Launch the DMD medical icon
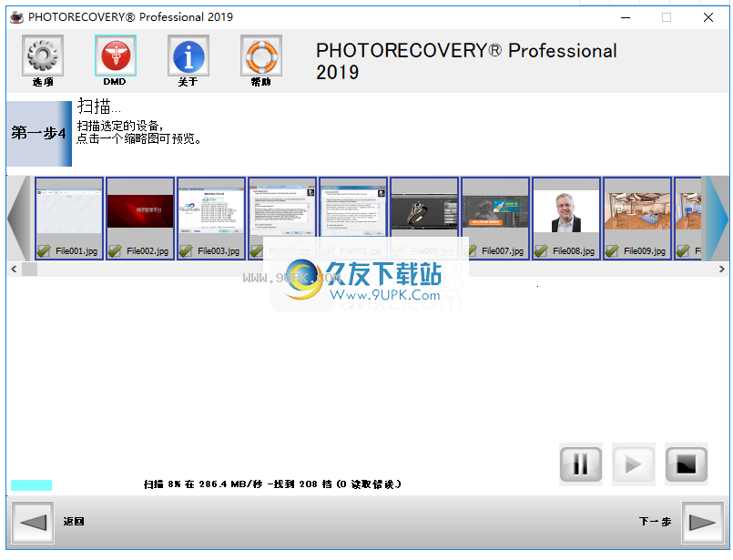Image resolution: width=733 pixels, height=560 pixels. coord(116,56)
